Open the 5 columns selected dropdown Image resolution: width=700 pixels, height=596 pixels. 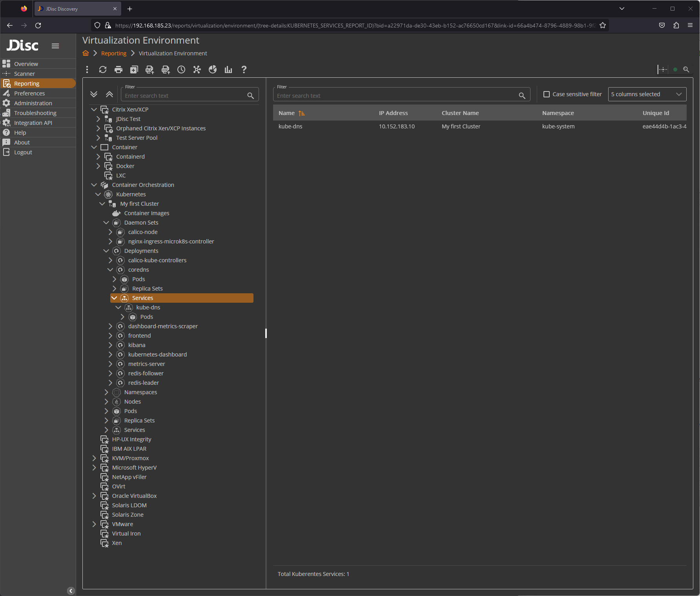tap(647, 94)
